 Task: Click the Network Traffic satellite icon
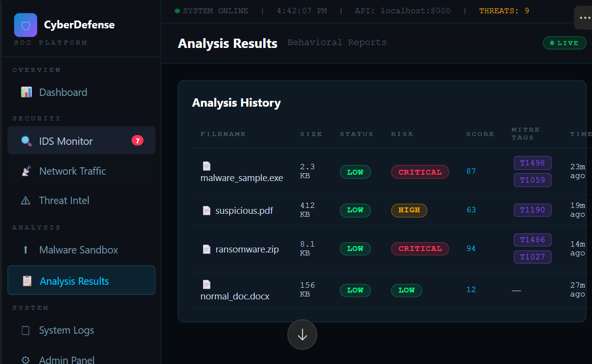click(26, 171)
